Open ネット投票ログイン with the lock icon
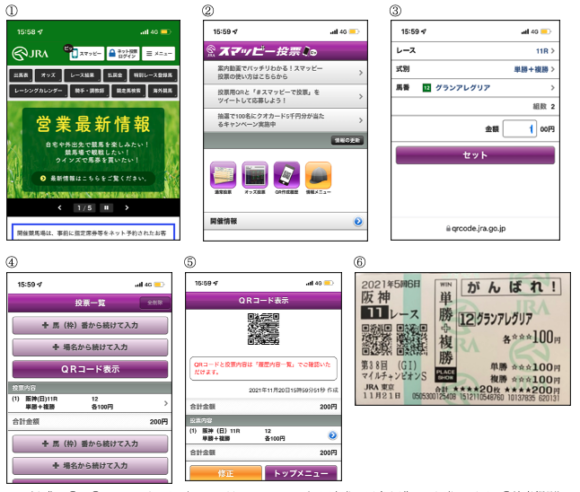This screenshot has height=492, width=580. [x=123, y=54]
